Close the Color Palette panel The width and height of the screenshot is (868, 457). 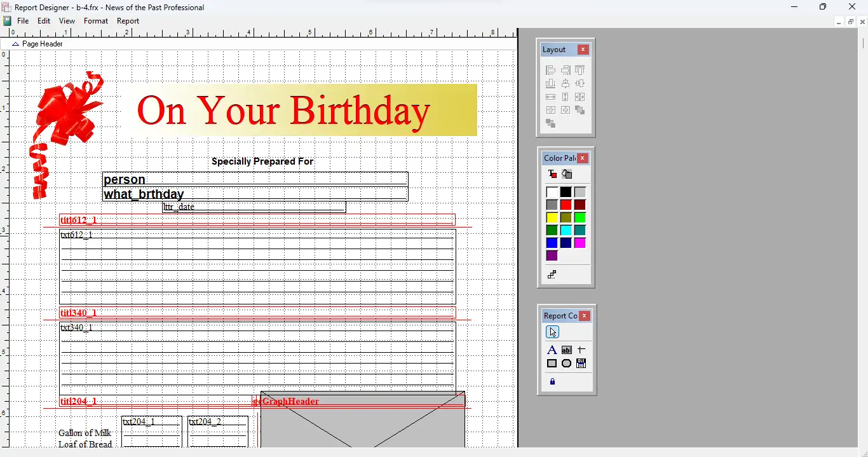(583, 158)
